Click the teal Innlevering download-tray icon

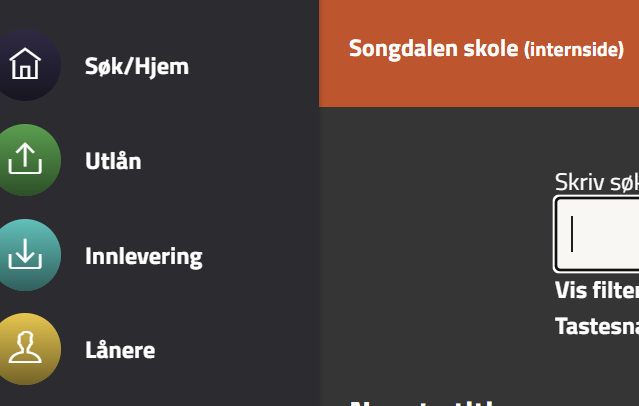[x=24, y=255]
